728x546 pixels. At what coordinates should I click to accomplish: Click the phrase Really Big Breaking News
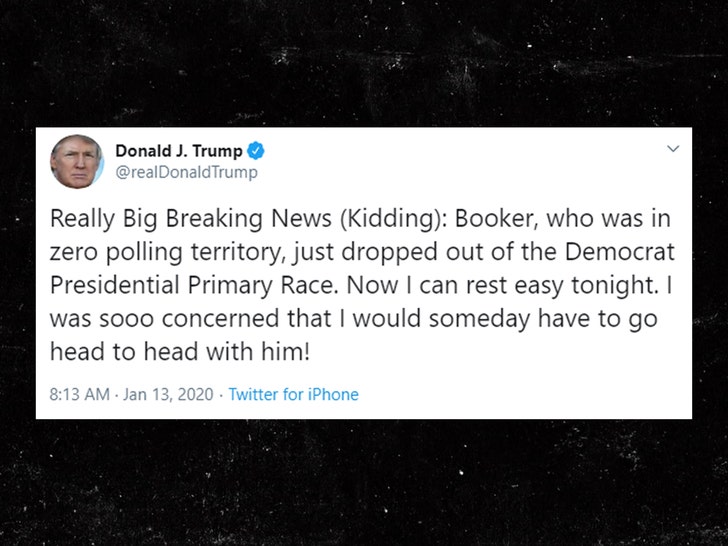[191, 219]
